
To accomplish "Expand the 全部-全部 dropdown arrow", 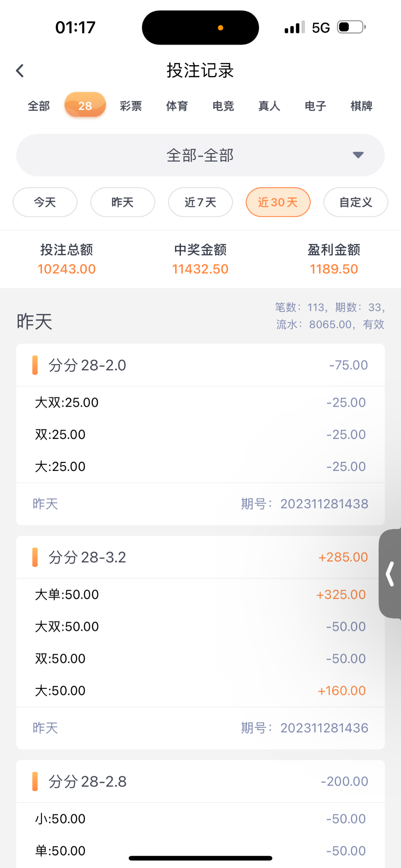I will point(358,155).
